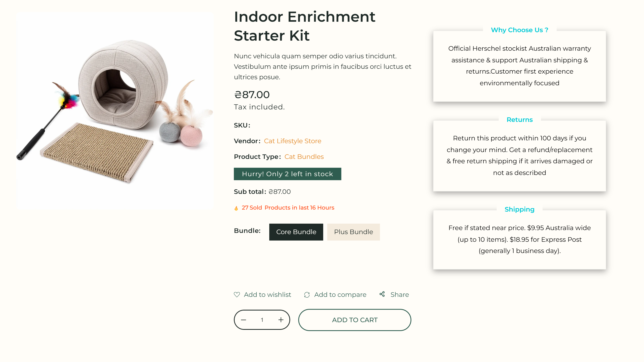The width and height of the screenshot is (644, 362).
Task: Click the share network icon
Action: click(x=382, y=294)
